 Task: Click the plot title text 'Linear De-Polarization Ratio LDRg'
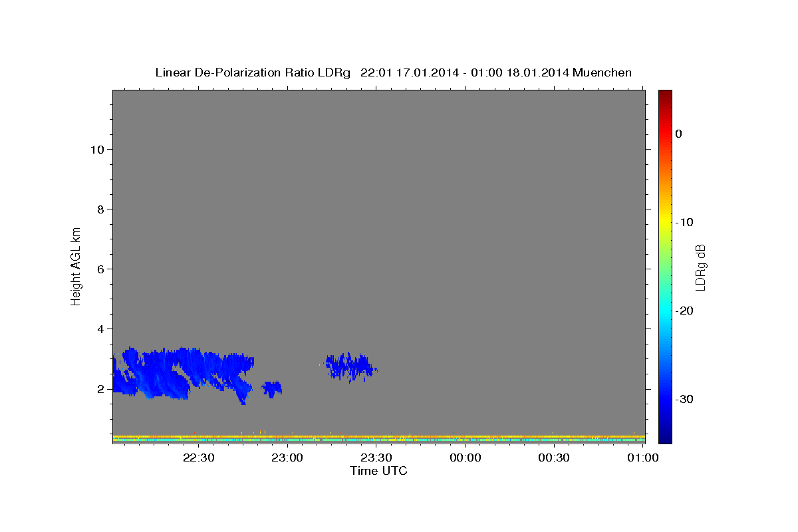point(252,72)
